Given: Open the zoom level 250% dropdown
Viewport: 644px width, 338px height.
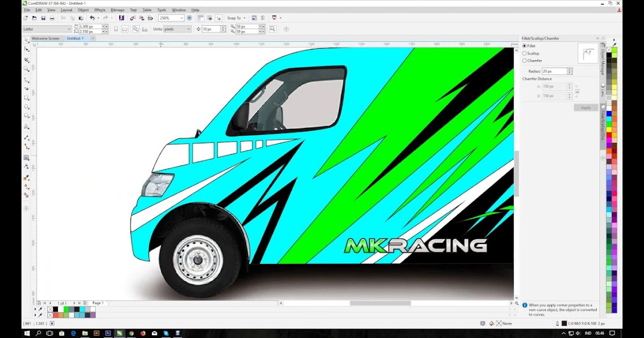Looking at the screenshot, I should click(181, 18).
